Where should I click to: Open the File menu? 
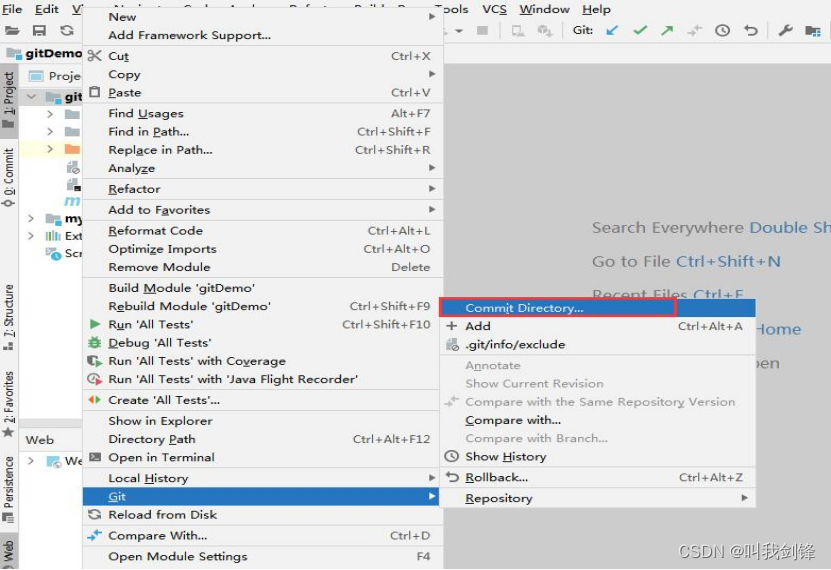[x=12, y=9]
